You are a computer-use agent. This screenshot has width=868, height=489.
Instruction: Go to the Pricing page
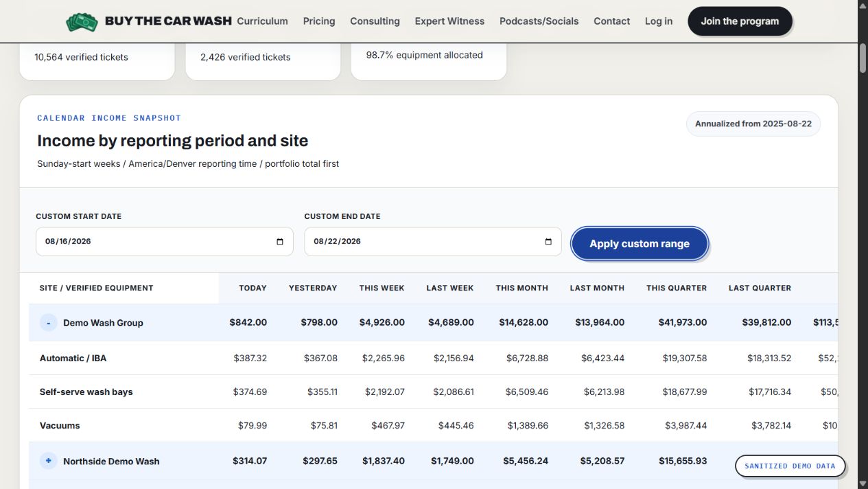319,21
